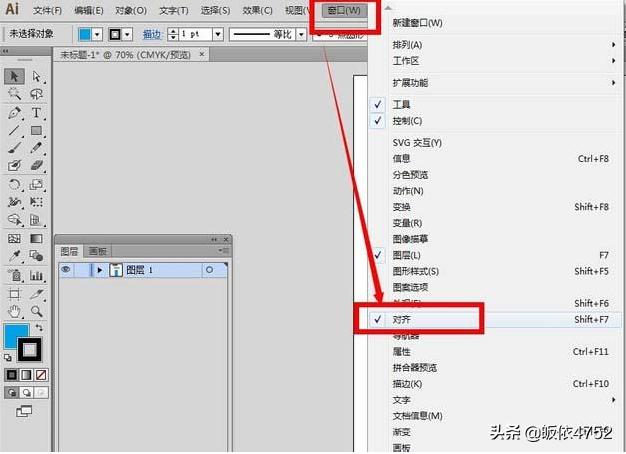Switch to the 图层 panel tab
The width and height of the screenshot is (626, 454).
[x=69, y=251]
